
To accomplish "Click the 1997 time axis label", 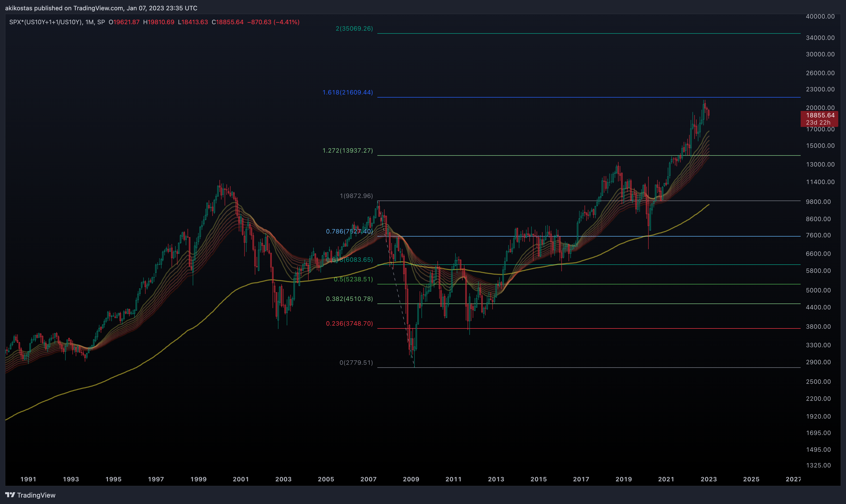I will pyautogui.click(x=156, y=479).
